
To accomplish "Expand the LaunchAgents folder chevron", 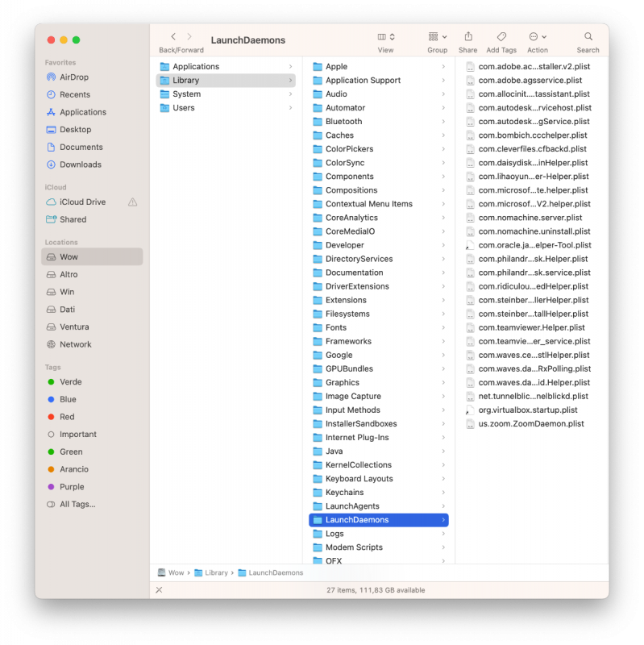I will tap(443, 506).
